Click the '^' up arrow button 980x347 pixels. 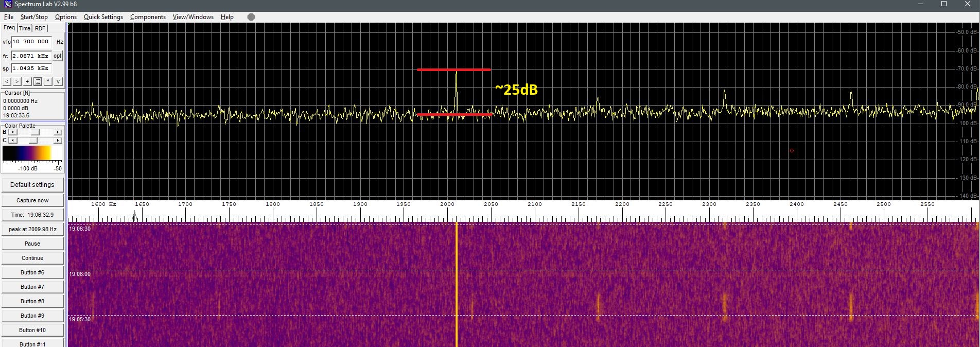pyautogui.click(x=48, y=81)
